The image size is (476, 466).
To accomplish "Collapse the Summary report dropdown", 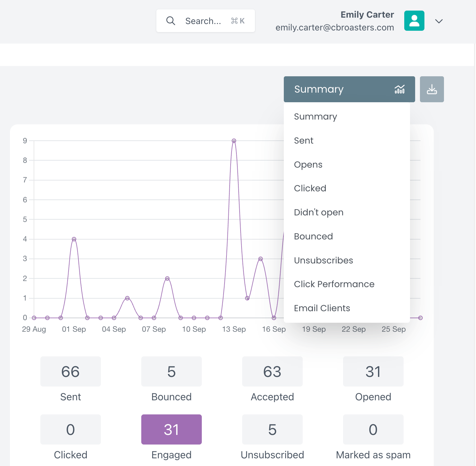I will (349, 89).
